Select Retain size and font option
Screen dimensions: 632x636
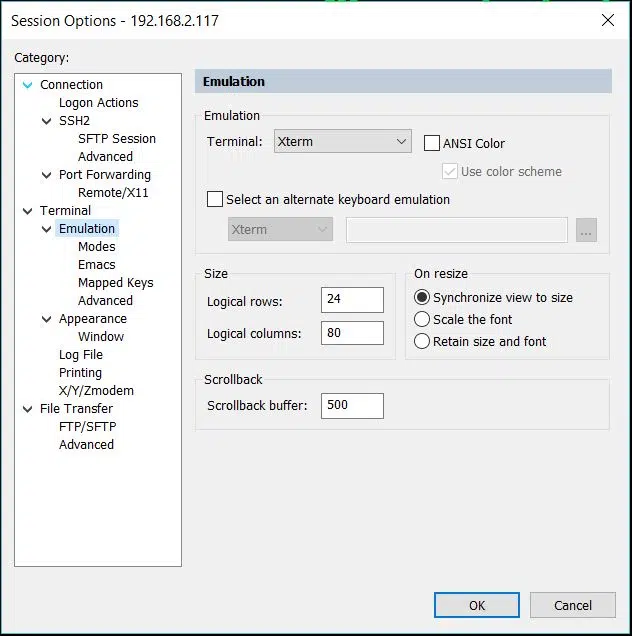pos(422,341)
